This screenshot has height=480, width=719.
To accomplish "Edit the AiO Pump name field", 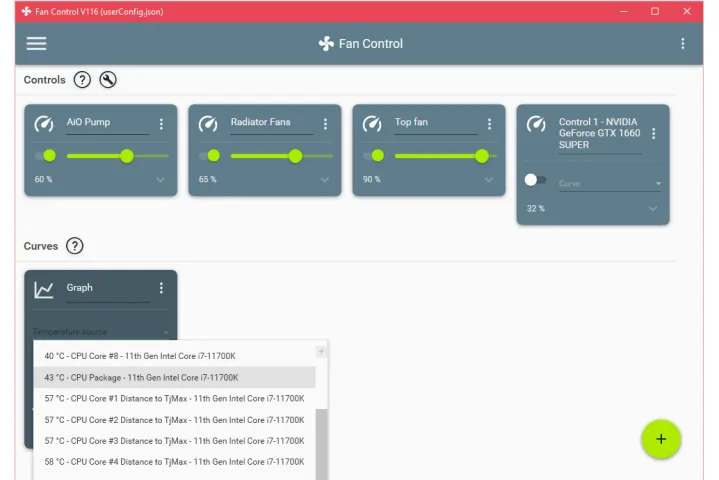I will pos(108,123).
